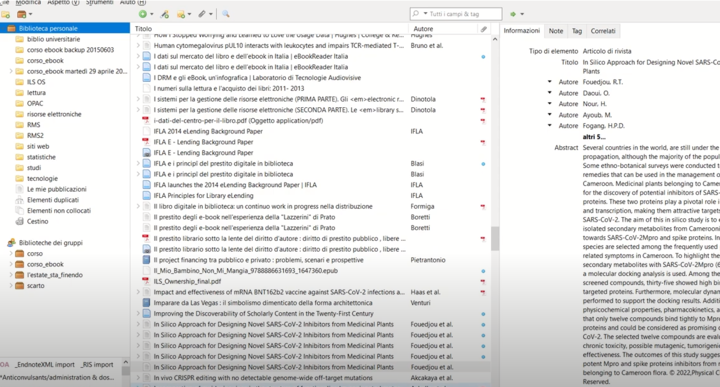Click the New Collection folder icon
The height and width of the screenshot is (387, 720).
point(6,14)
